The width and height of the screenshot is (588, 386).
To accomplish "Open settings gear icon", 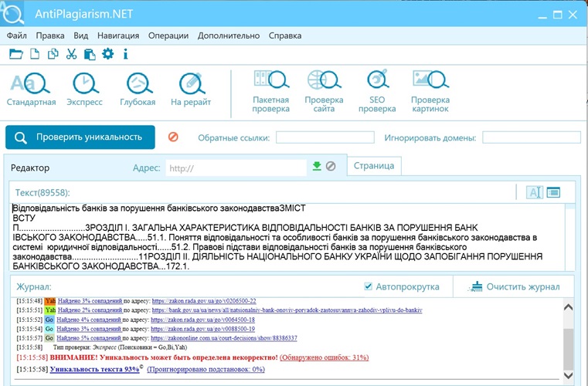I will (x=107, y=53).
